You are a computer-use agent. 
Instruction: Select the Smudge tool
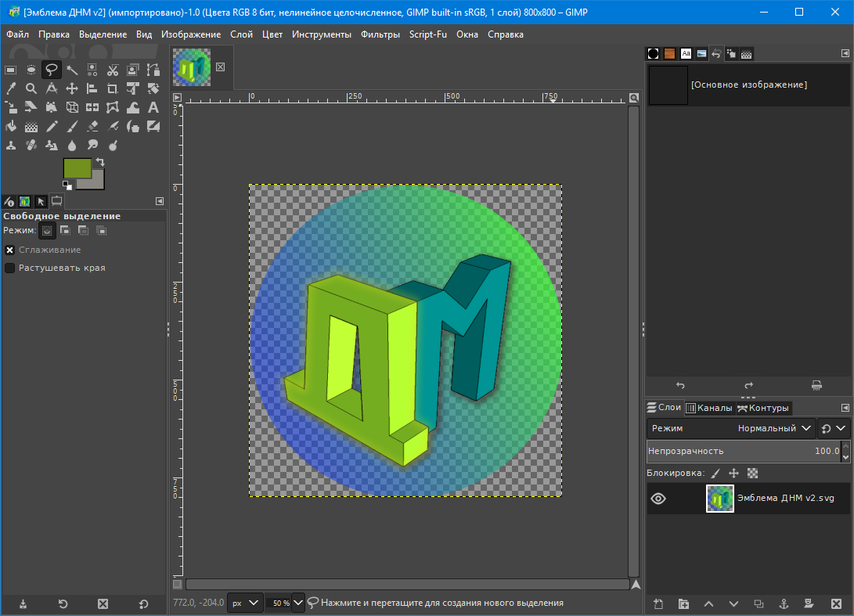coord(92,146)
